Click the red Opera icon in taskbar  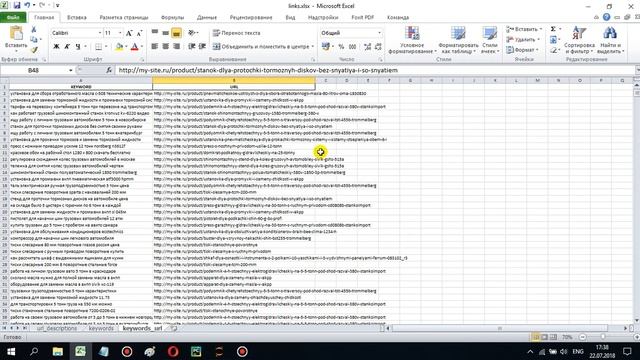point(173,351)
